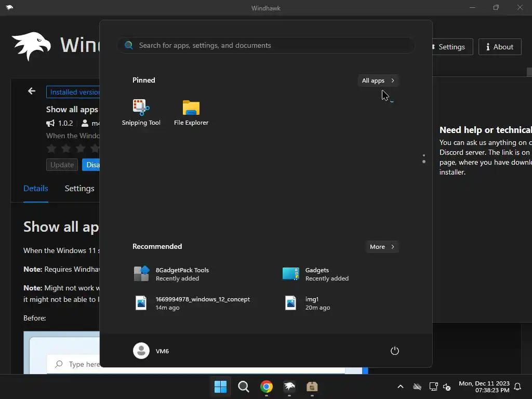Open the date and time clock
The width and height of the screenshot is (532, 399).
point(484,387)
